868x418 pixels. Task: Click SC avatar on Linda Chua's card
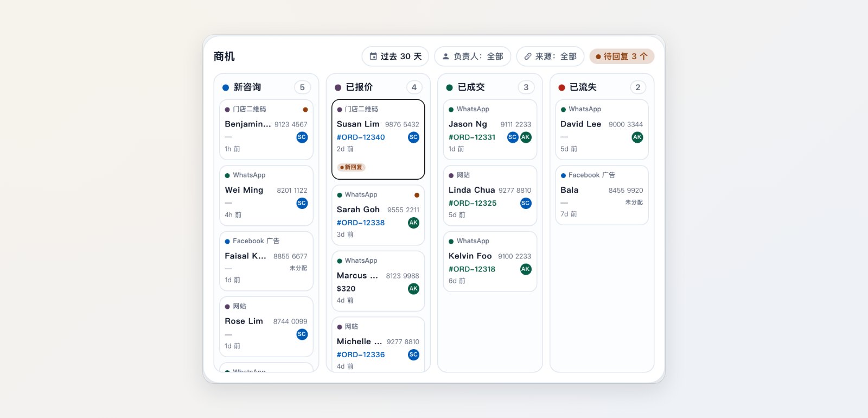(526, 203)
